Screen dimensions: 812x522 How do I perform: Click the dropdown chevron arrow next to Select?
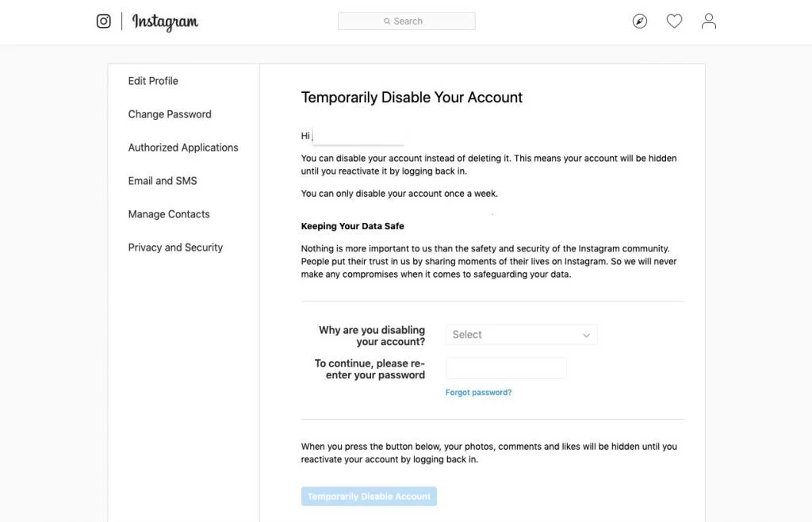coord(586,336)
